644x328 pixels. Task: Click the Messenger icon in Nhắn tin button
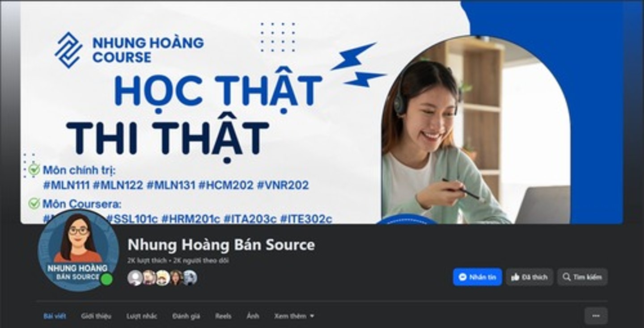tap(463, 277)
